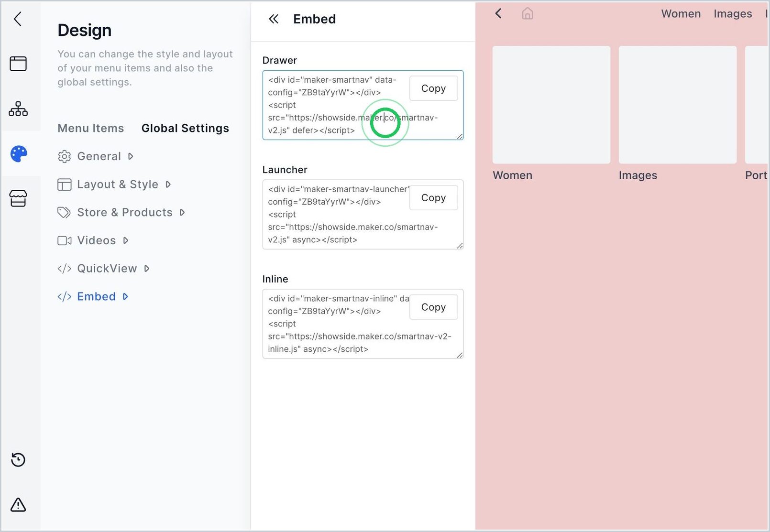Click the Drawer textarea resize handle
Image resolution: width=770 pixels, height=532 pixels.
click(x=460, y=137)
